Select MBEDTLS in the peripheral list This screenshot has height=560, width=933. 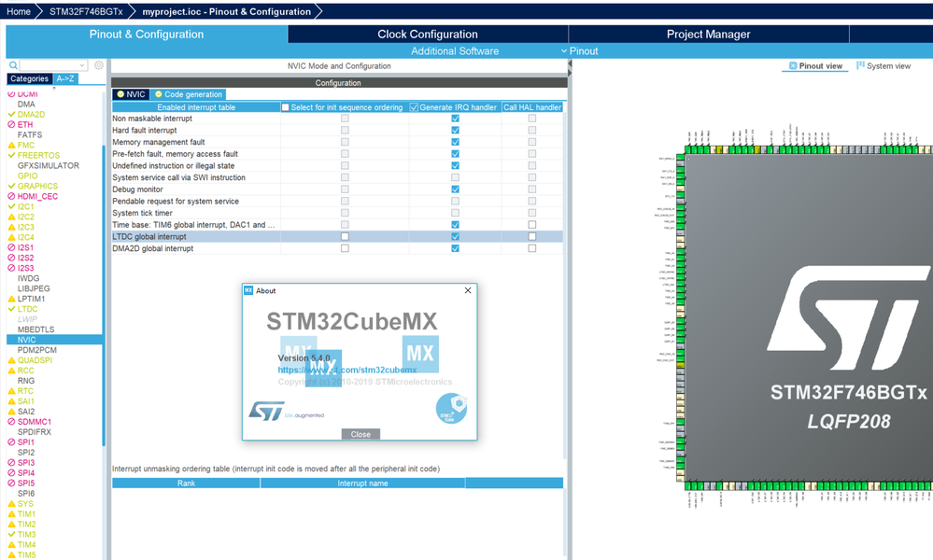(35, 329)
